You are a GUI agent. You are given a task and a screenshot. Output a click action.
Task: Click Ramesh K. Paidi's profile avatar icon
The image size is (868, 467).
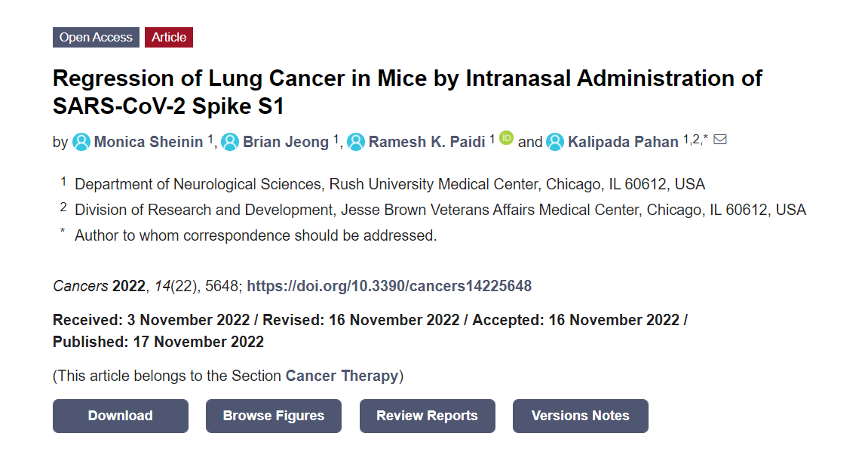tap(356, 142)
